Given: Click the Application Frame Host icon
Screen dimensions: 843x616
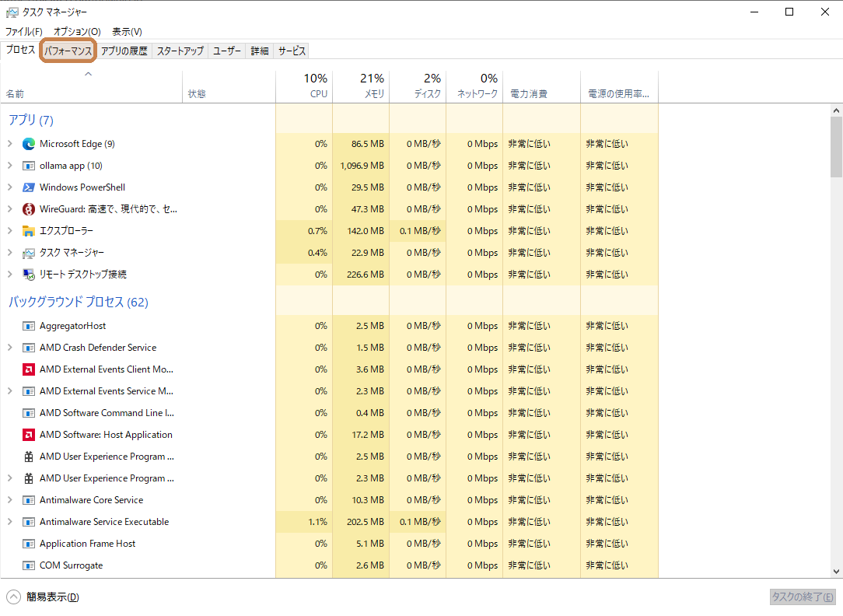Looking at the screenshot, I should pos(29,544).
